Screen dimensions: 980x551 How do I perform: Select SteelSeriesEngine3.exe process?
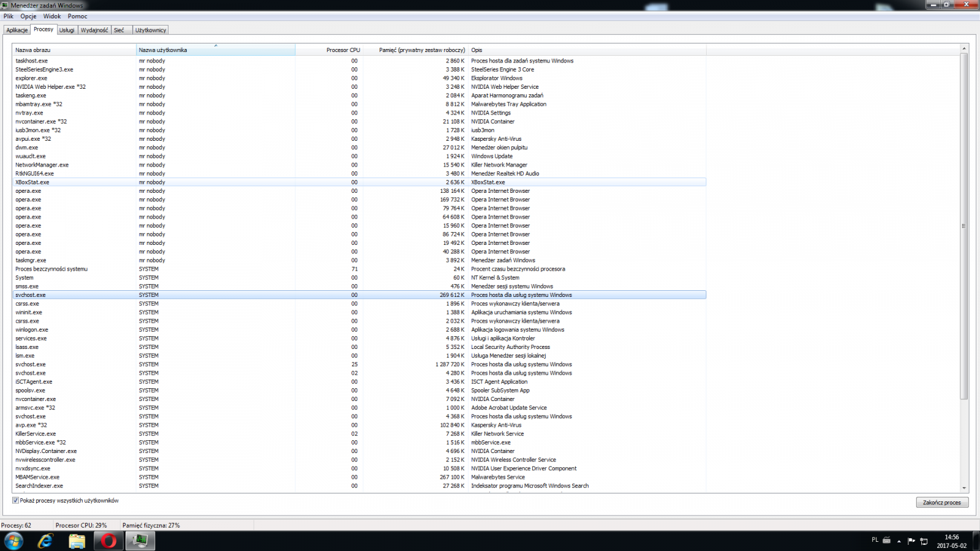coord(360,69)
